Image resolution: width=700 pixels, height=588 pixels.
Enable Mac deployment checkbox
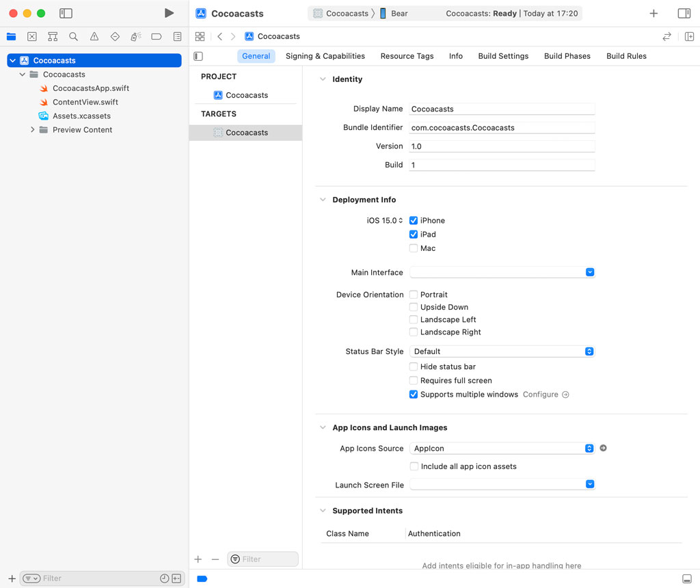[x=414, y=248]
